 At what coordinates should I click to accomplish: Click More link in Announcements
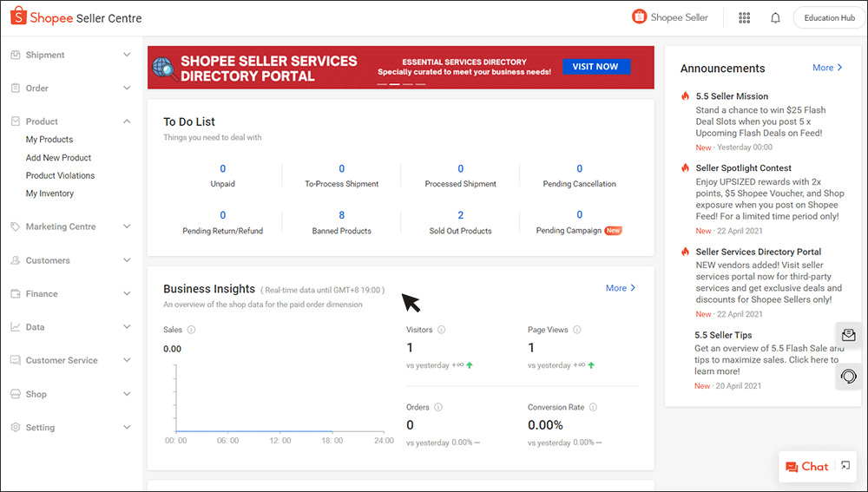click(x=827, y=68)
